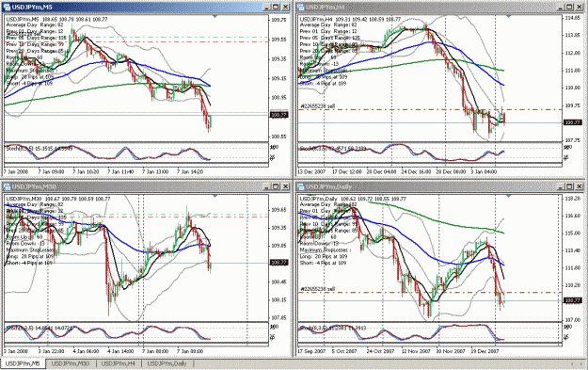Click the chart shift triangle in Daily chart
The image size is (588, 370).
[x=508, y=196]
